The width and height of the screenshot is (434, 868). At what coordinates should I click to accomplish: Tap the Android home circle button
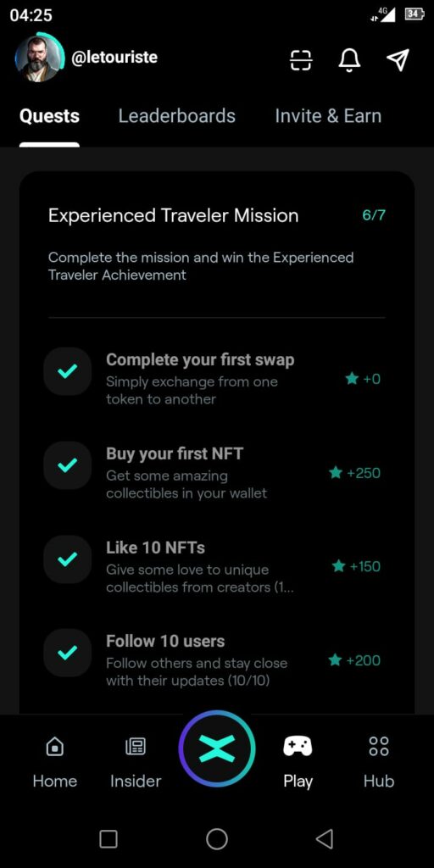[x=217, y=838]
